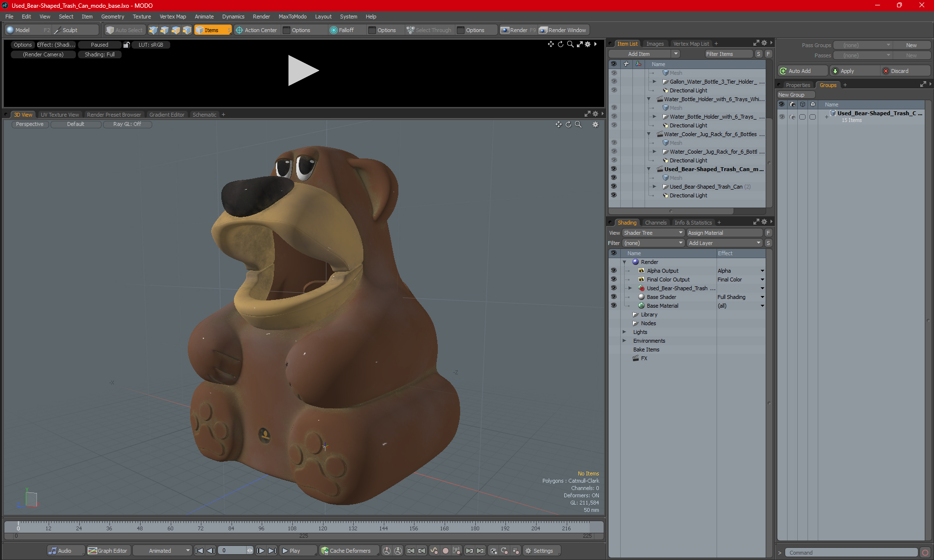
Task: Select the Action Center tool icon
Action: [239, 30]
